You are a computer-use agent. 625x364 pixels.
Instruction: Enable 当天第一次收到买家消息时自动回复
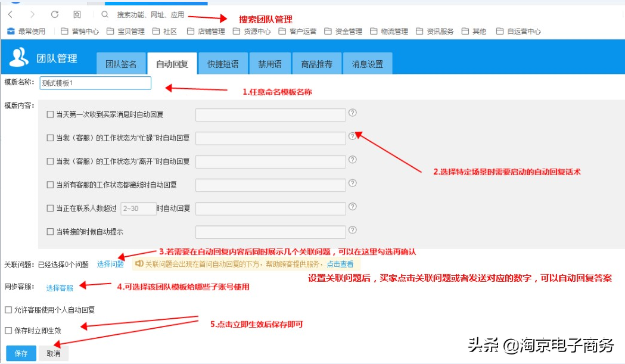point(50,115)
